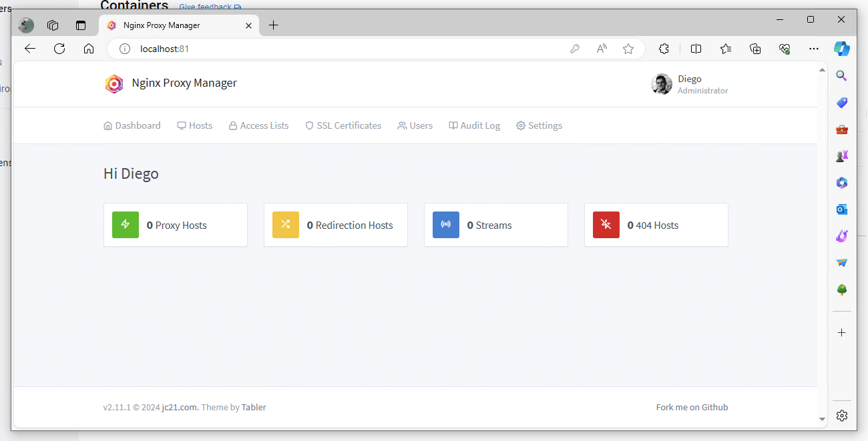Click the shopping tag icon in the sidebar

point(841,102)
